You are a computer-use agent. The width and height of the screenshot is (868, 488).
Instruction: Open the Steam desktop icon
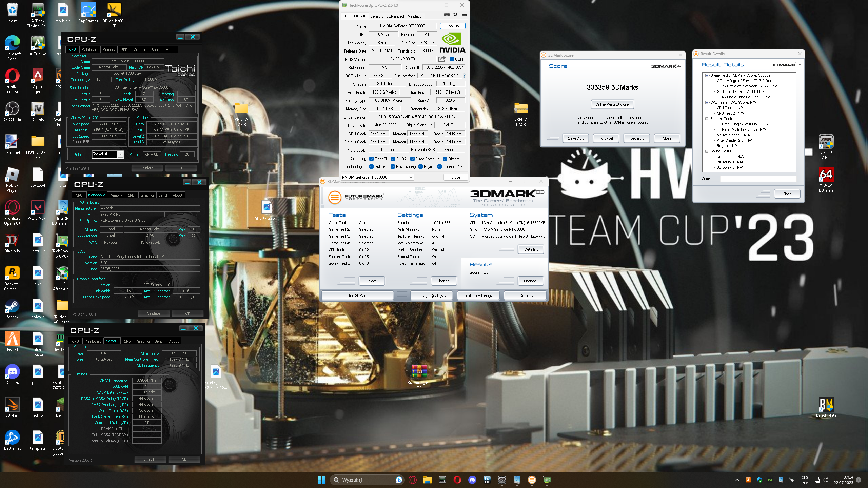point(13,309)
